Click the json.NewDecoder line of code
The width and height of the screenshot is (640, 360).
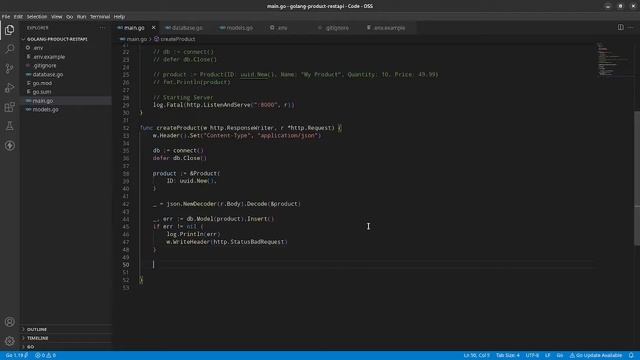pos(227,204)
